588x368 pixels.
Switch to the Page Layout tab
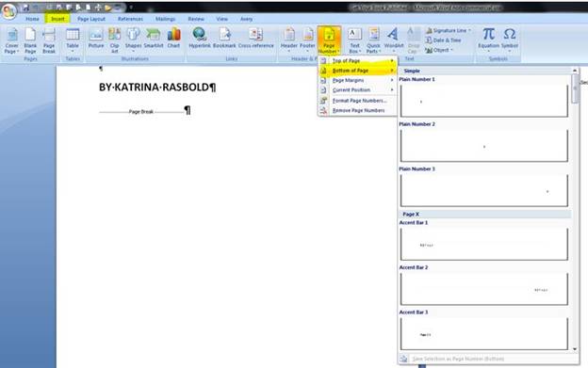tap(91, 19)
